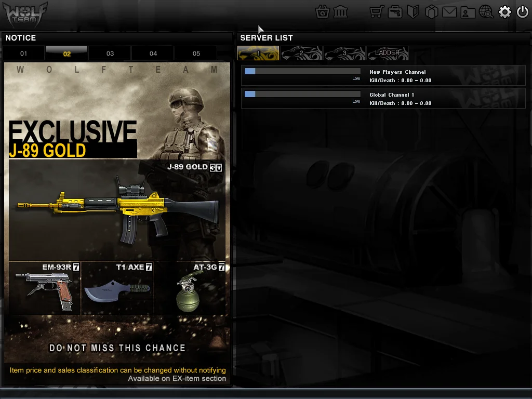Open the envelope mail icon
Viewport: 532px width, 399px height.
(449, 12)
